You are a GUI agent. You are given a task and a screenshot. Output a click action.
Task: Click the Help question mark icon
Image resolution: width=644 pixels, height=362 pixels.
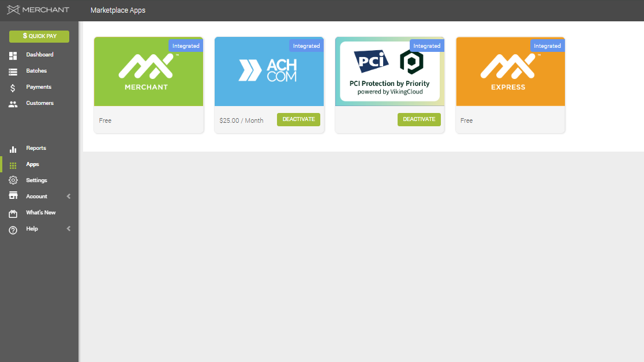click(x=13, y=229)
